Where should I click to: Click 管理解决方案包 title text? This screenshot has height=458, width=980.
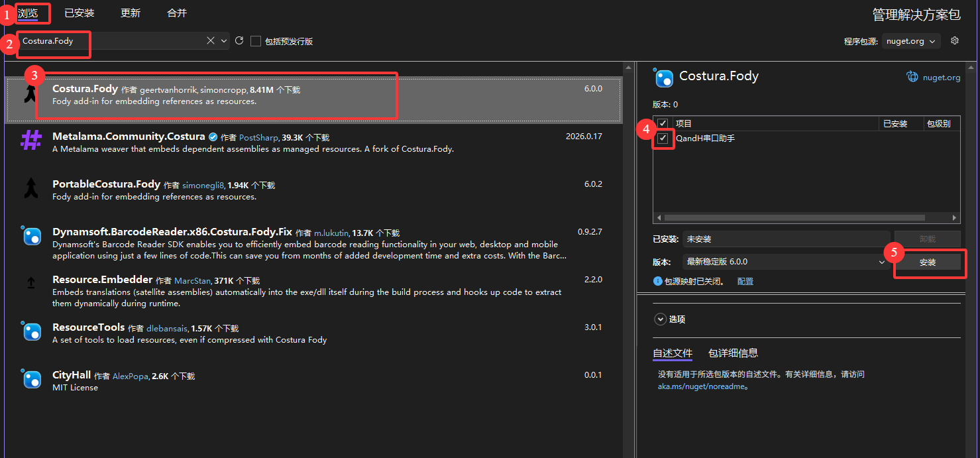coord(916,15)
